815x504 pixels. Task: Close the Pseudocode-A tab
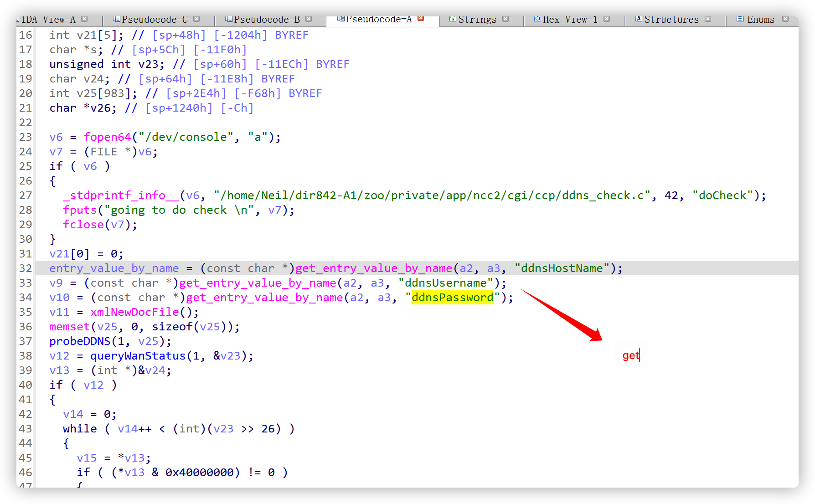coord(421,19)
